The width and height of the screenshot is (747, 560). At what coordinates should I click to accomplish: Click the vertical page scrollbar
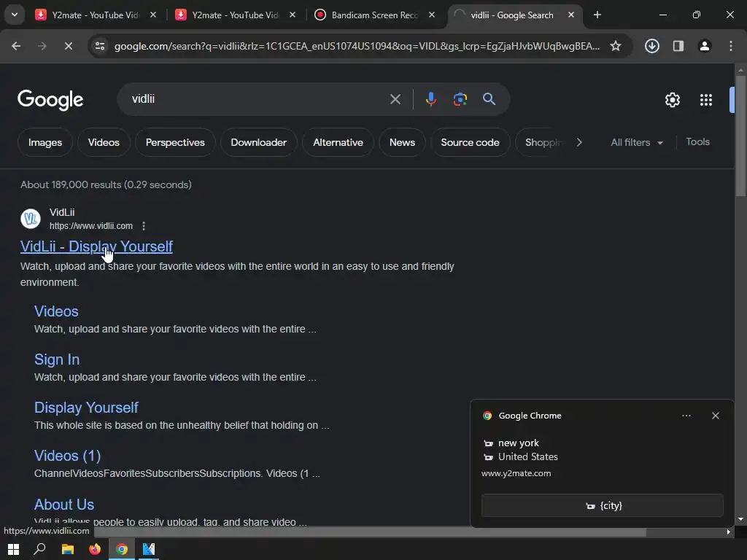click(740, 136)
